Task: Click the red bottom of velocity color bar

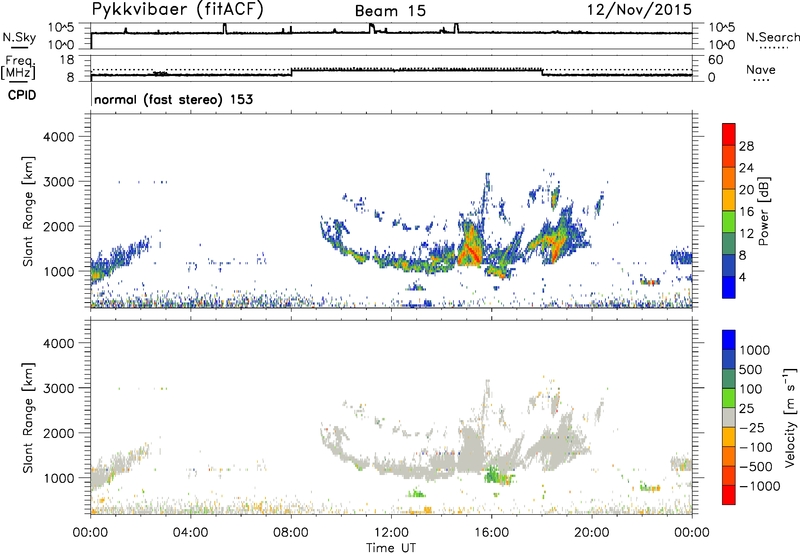Action: tap(729, 495)
